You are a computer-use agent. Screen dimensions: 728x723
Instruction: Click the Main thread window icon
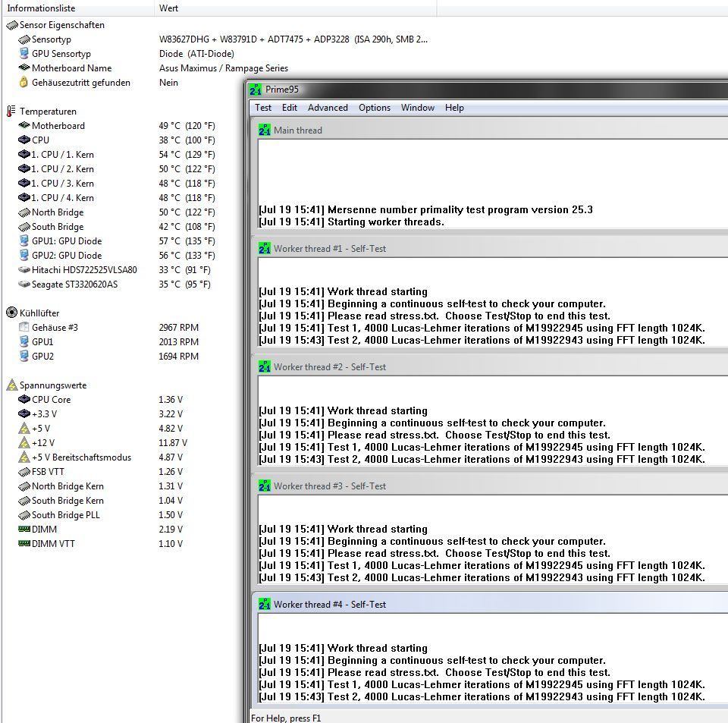click(x=264, y=130)
